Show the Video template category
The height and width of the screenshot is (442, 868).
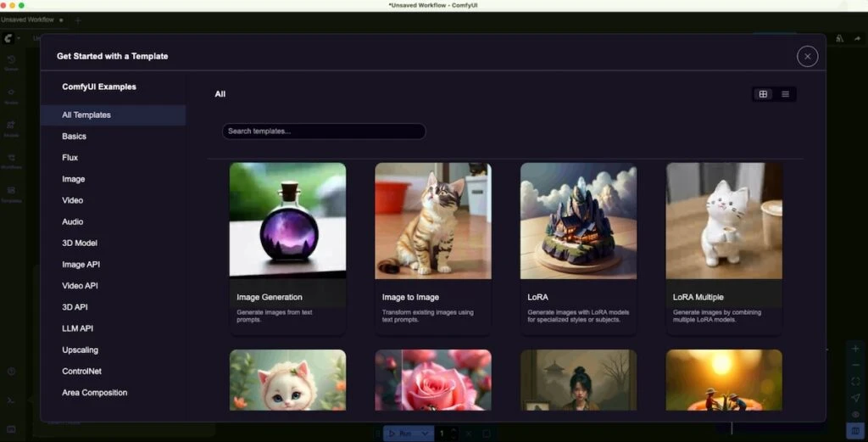click(x=113, y=200)
